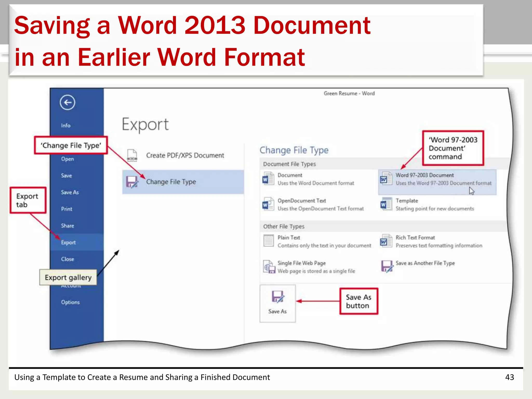
Task: Click 'Uses the OpenDocument Text format' description
Action: 321,209
